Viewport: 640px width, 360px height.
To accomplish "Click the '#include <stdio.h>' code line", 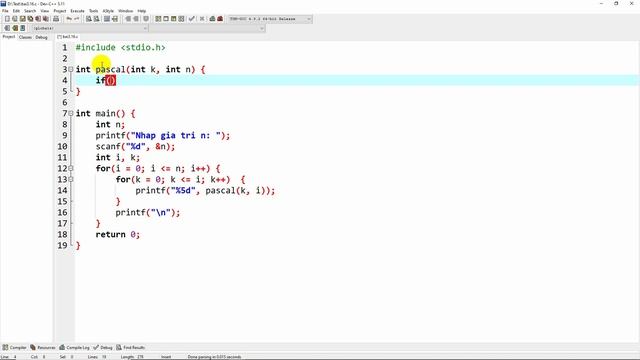I will tap(120, 47).
